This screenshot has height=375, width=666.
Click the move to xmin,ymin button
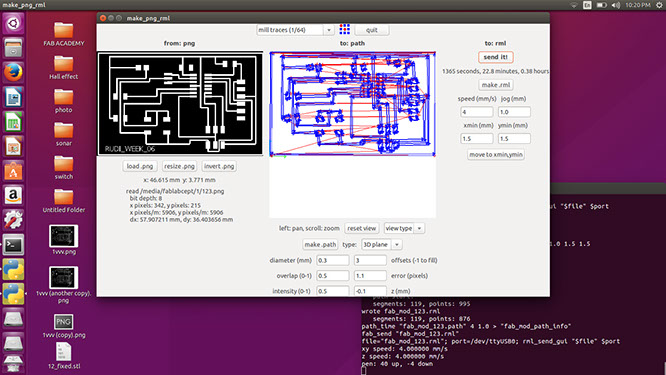click(x=496, y=155)
